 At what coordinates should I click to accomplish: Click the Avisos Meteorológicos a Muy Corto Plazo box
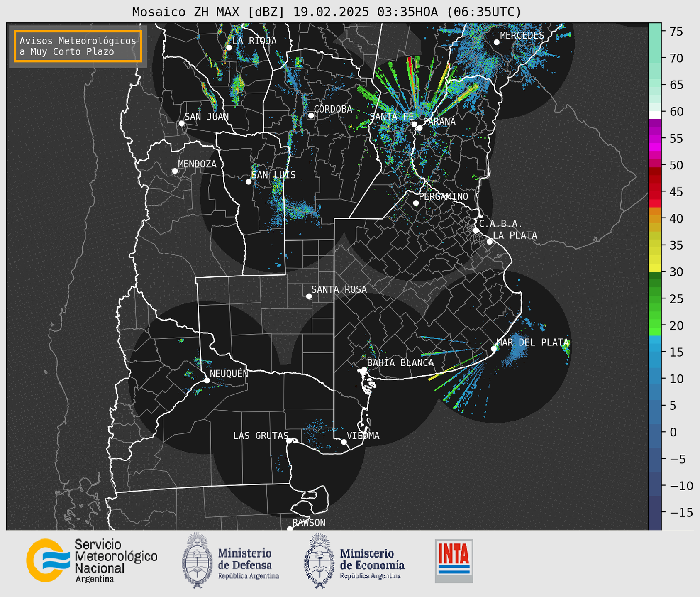[78, 46]
